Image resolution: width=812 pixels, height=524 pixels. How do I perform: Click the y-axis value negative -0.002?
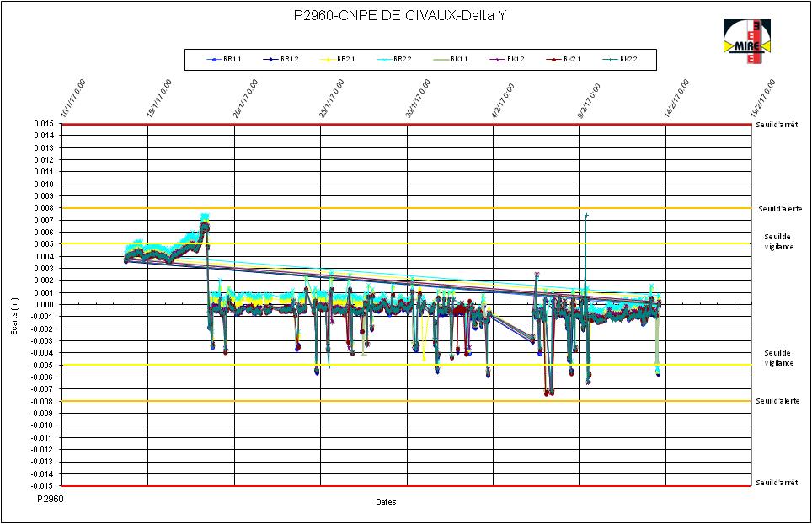click(42, 329)
